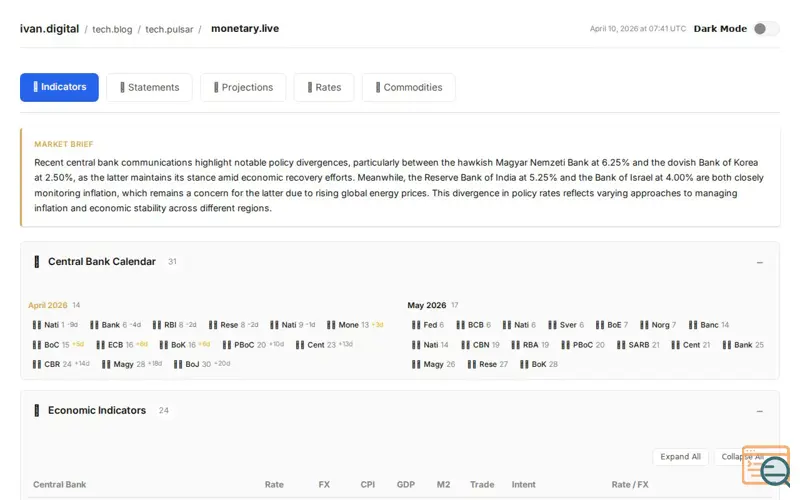Viewport: 800px width, 500px height.
Task: Open the Rates tab
Action: [324, 87]
